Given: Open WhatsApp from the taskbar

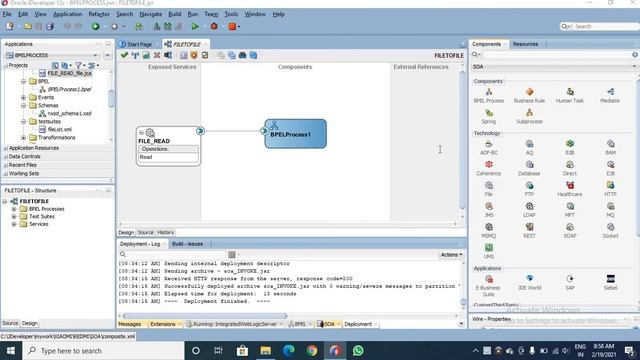Looking at the screenshot, I should point(358,351).
